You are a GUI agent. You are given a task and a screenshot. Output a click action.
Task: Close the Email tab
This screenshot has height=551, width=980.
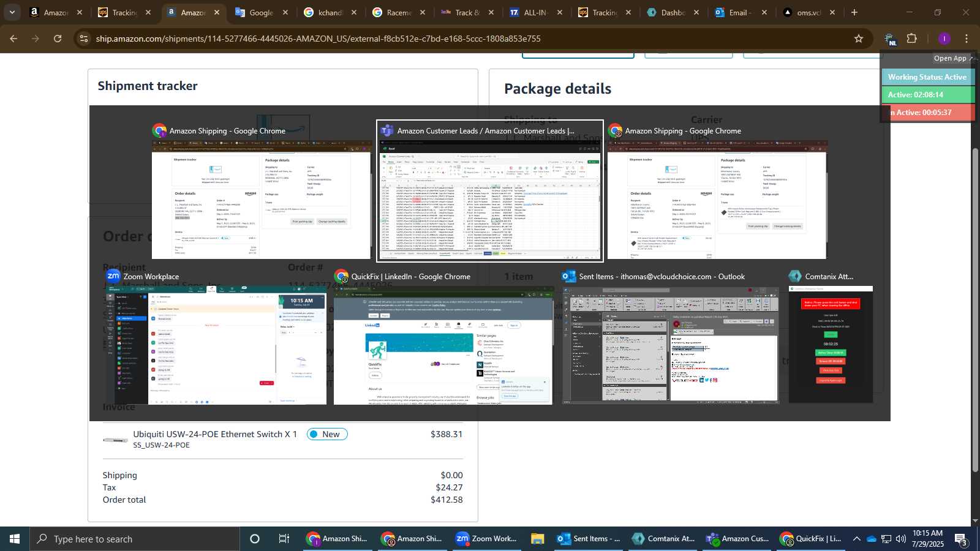click(764, 12)
